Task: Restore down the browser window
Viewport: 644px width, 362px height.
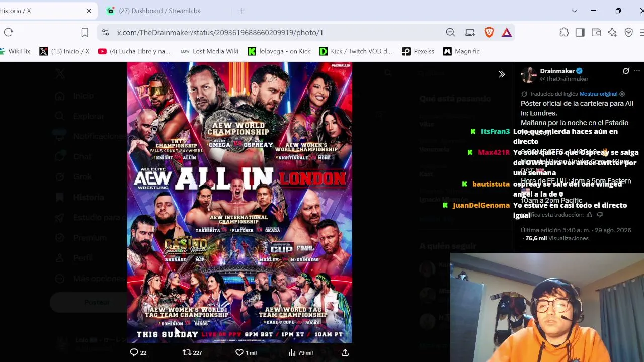Action: coord(618,11)
